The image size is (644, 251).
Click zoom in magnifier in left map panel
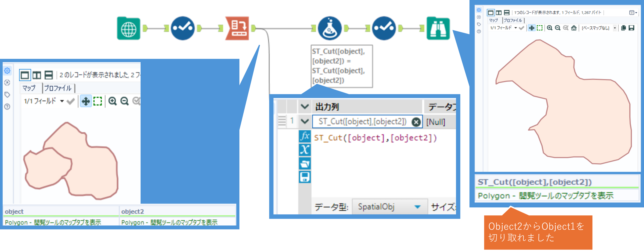[x=112, y=101]
